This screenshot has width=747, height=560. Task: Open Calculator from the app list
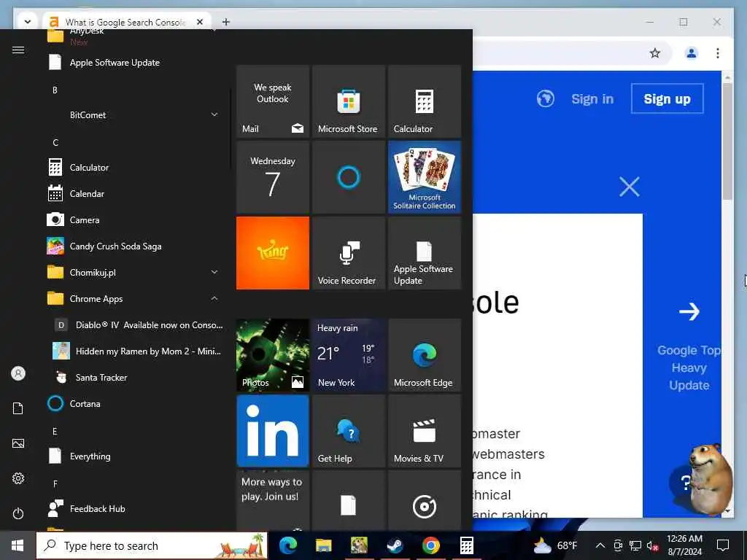click(x=135, y=168)
